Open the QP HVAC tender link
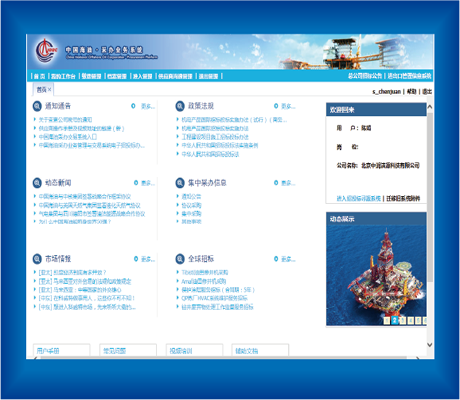 tap(215, 298)
